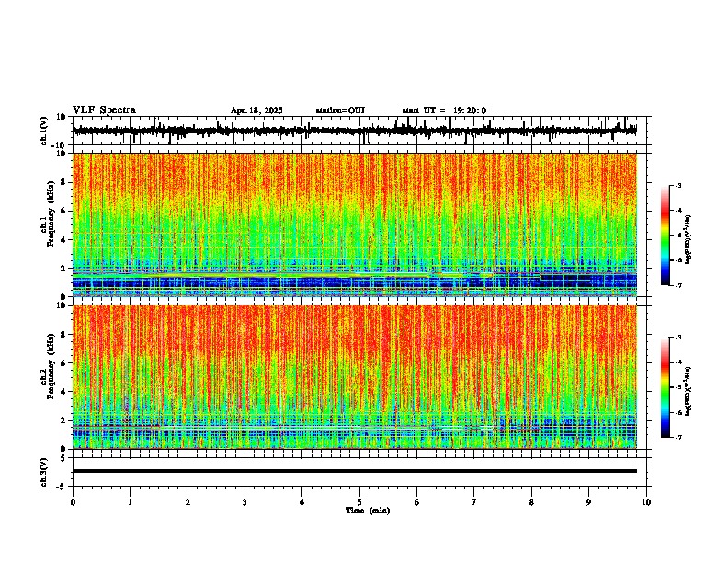The height and width of the screenshot is (563, 728).
Task: Pick the ch.2 spectrogram color scale bar
Action: pos(665,387)
